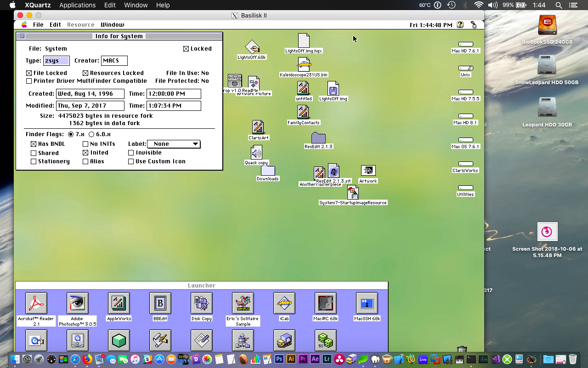Image resolution: width=588 pixels, height=368 pixels.
Task: Enable Printer Driver MultiFinder Compatible
Action: point(29,81)
